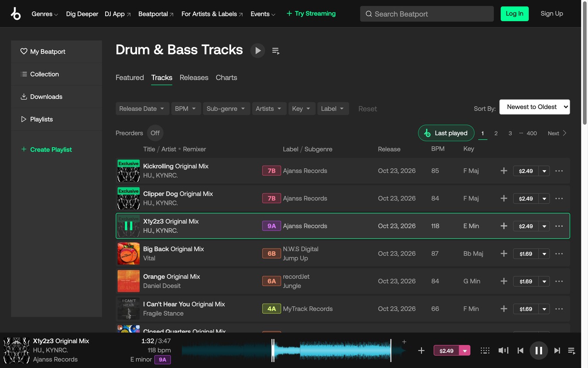Play all Drum & Bass Tracks
This screenshot has height=368, width=588.
[258, 51]
